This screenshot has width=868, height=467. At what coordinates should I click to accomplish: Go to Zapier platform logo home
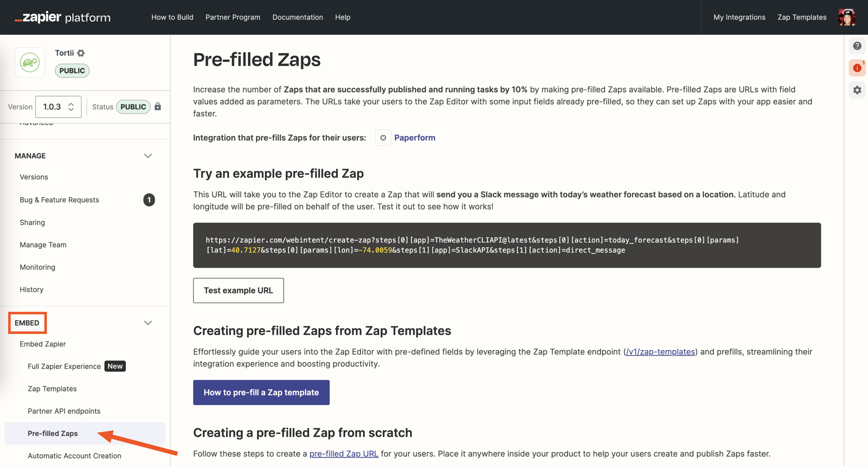pos(62,17)
